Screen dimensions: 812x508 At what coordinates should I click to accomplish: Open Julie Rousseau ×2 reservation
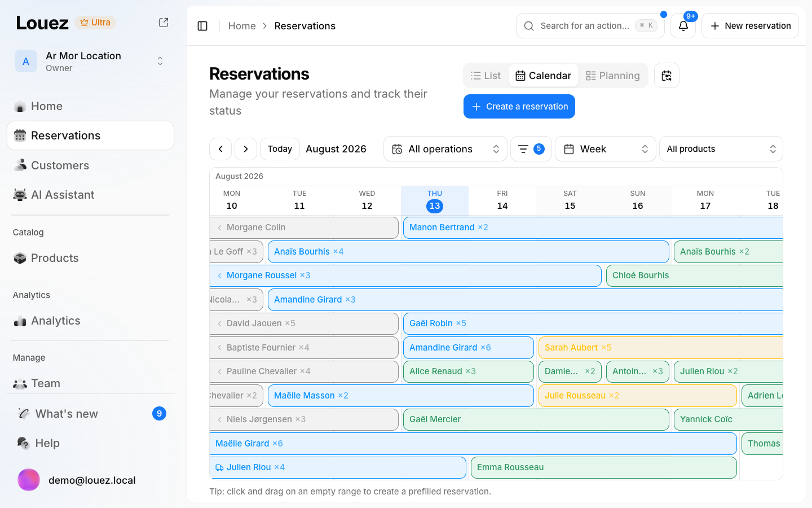click(638, 396)
